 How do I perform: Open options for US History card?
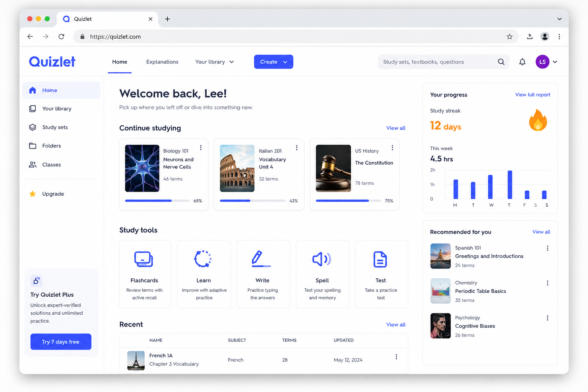coord(392,148)
